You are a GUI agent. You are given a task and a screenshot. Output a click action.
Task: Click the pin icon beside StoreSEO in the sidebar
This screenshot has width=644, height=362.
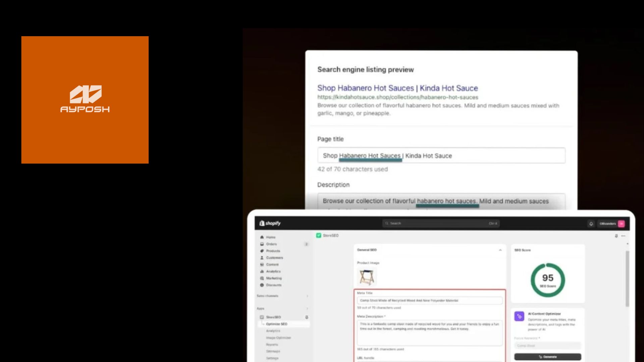pos(307,317)
